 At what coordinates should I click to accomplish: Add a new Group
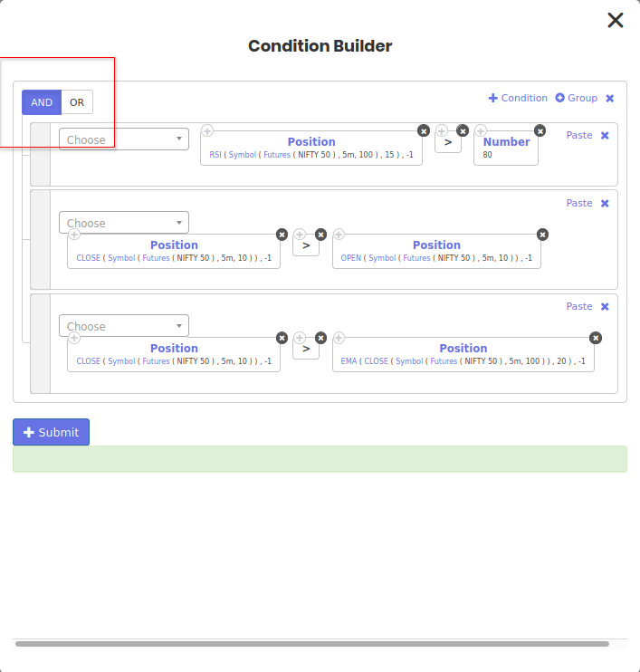tap(577, 98)
